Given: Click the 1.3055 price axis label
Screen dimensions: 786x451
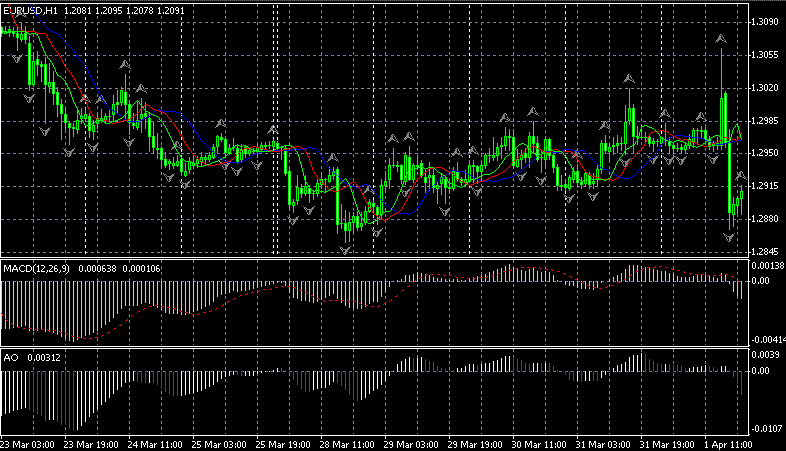Looking at the screenshot, I should coord(765,55).
